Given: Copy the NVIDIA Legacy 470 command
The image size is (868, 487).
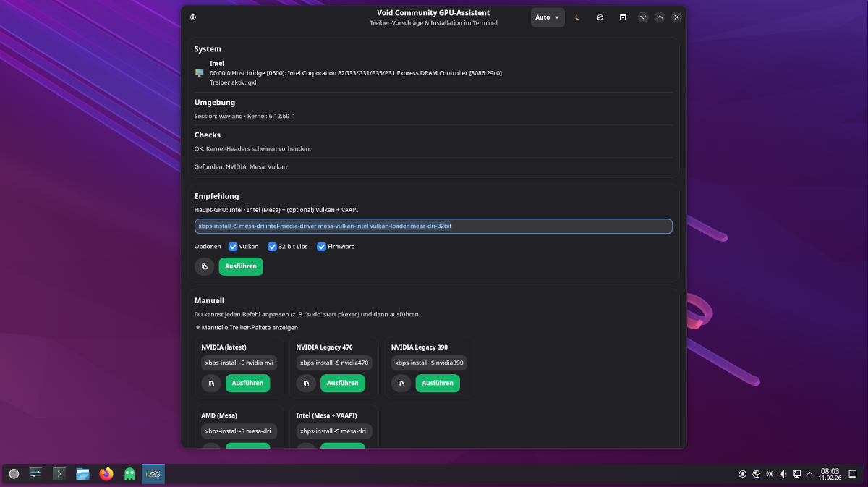Looking at the screenshot, I should (306, 383).
